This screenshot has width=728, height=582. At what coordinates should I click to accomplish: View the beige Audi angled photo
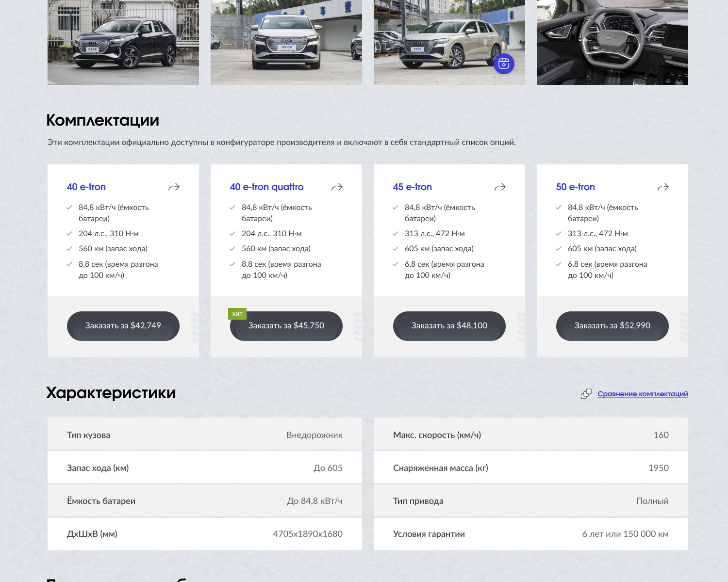[449, 42]
